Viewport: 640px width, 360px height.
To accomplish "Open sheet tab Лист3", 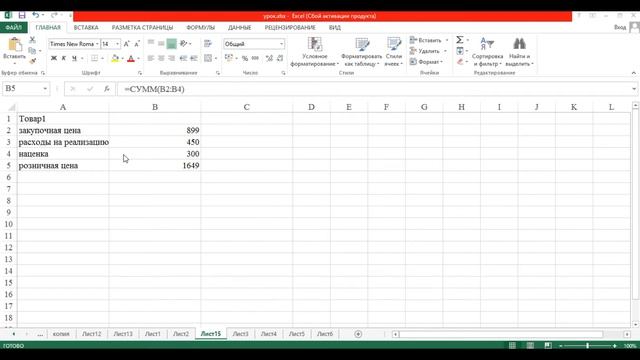I will 240,334.
